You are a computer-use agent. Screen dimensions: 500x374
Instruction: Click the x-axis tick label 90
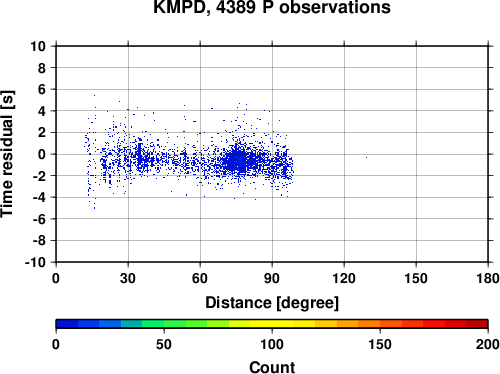point(272,278)
